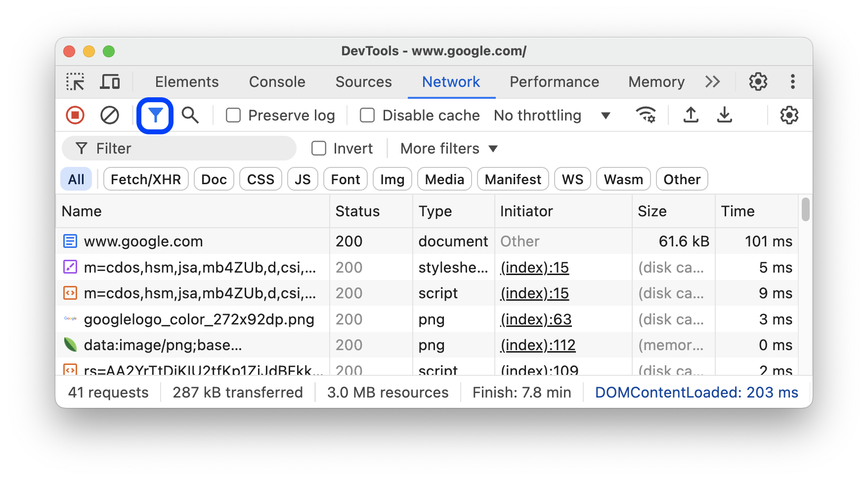Viewport: 868px width, 481px height.
Task: Open the network search magnifier
Action: (x=190, y=116)
